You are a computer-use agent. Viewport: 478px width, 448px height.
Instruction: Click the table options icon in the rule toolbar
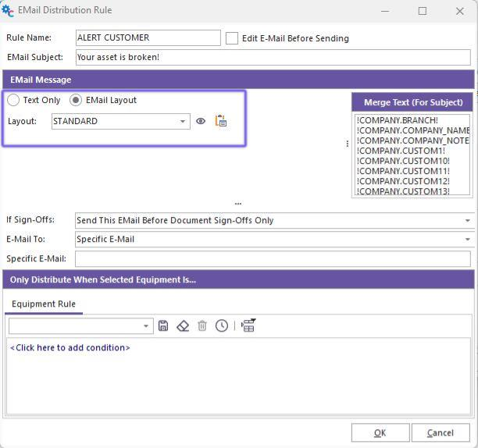248,325
